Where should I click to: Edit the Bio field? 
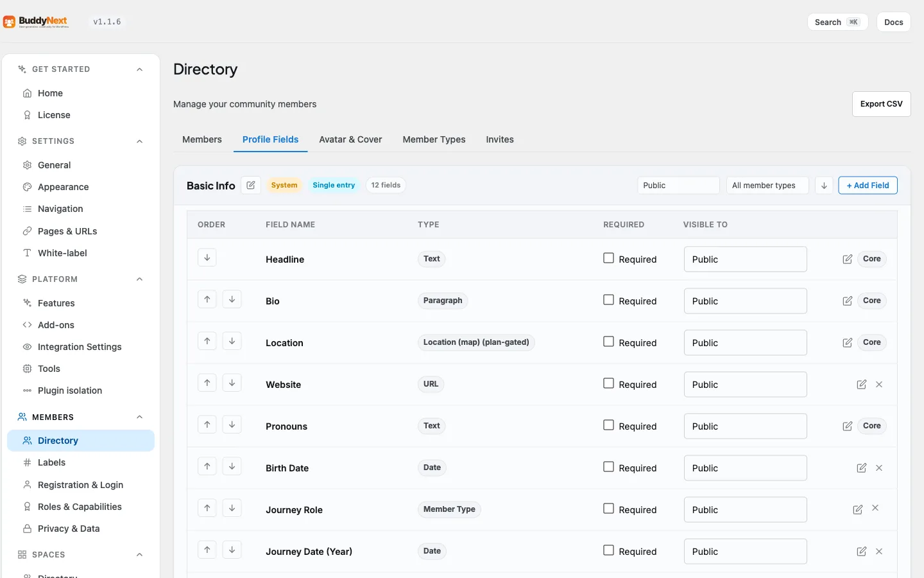click(x=847, y=301)
